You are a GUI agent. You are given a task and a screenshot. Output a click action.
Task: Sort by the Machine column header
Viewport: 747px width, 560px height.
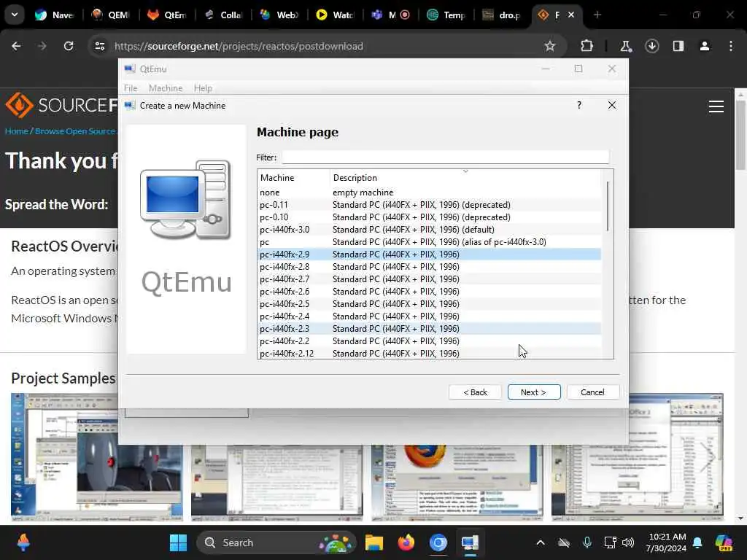[x=293, y=178]
